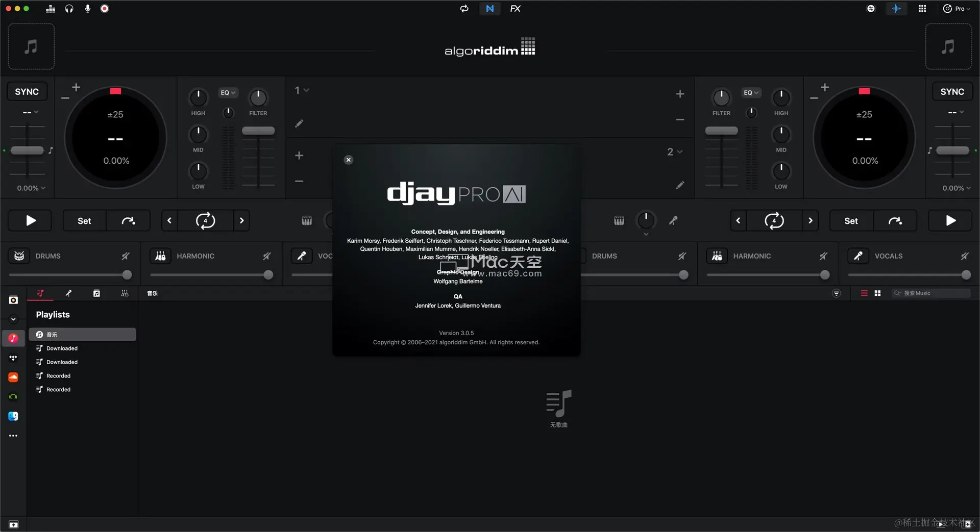Click right deck jump-to-cue arrow button
980x532 pixels.
(895, 221)
